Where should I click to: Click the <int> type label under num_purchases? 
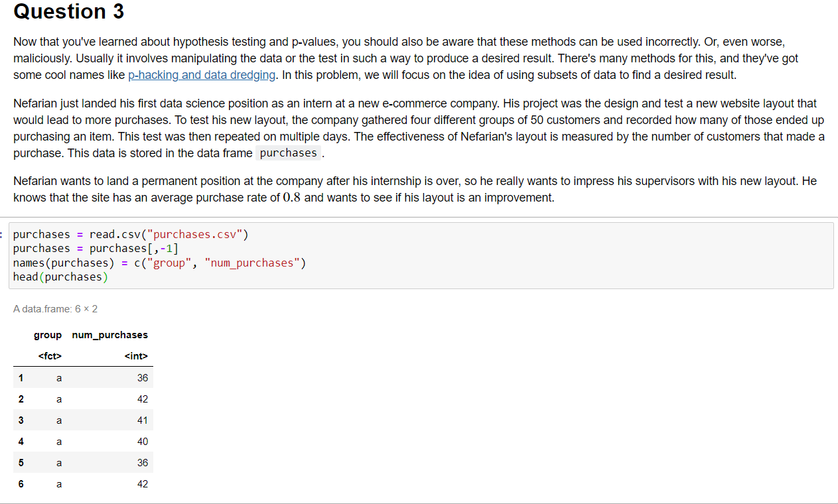137,356
